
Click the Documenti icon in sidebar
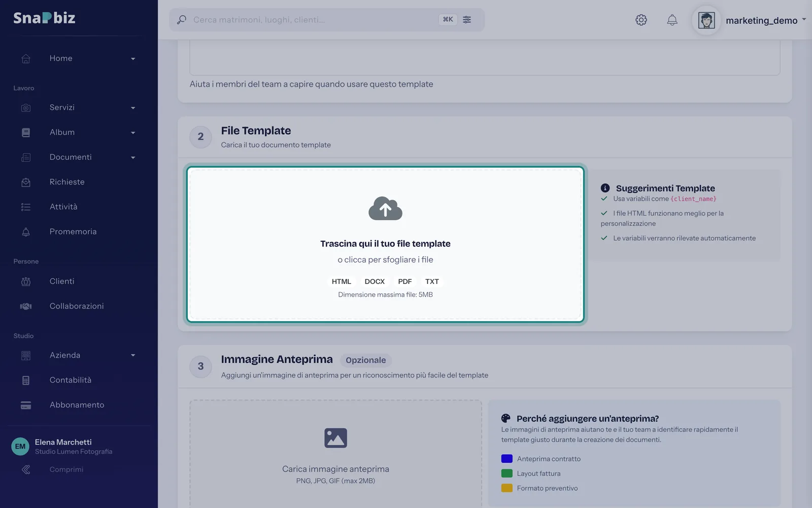(26, 157)
